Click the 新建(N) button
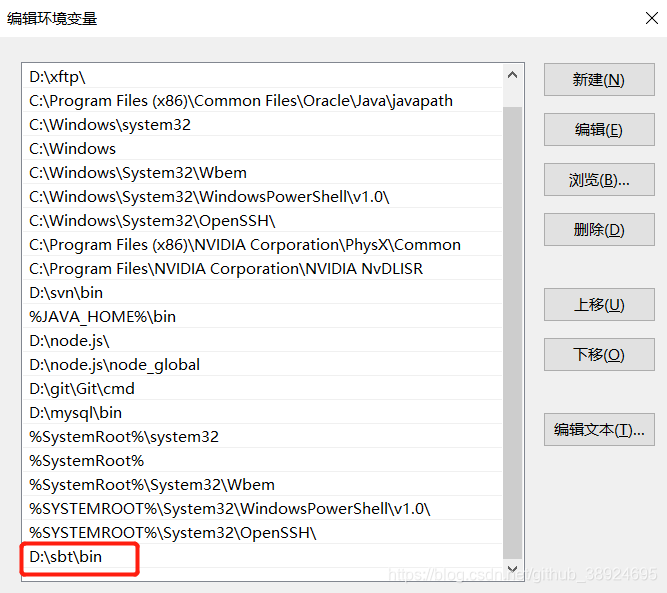 599,80
